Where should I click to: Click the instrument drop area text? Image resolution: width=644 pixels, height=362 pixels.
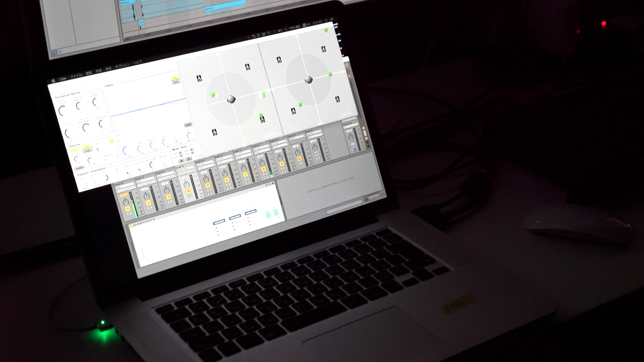330,185
